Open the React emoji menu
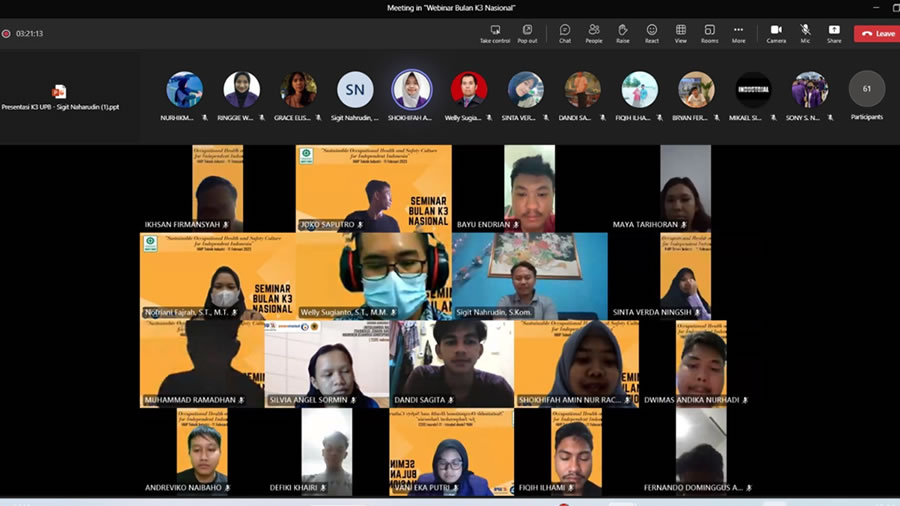The image size is (900, 506). coord(652,33)
